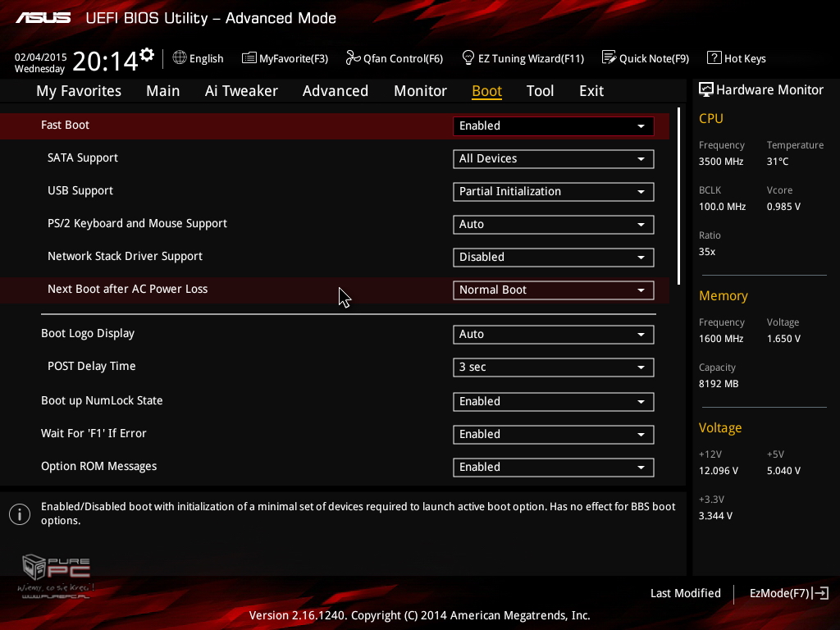
Task: Click Last Modified
Action: [685, 594]
